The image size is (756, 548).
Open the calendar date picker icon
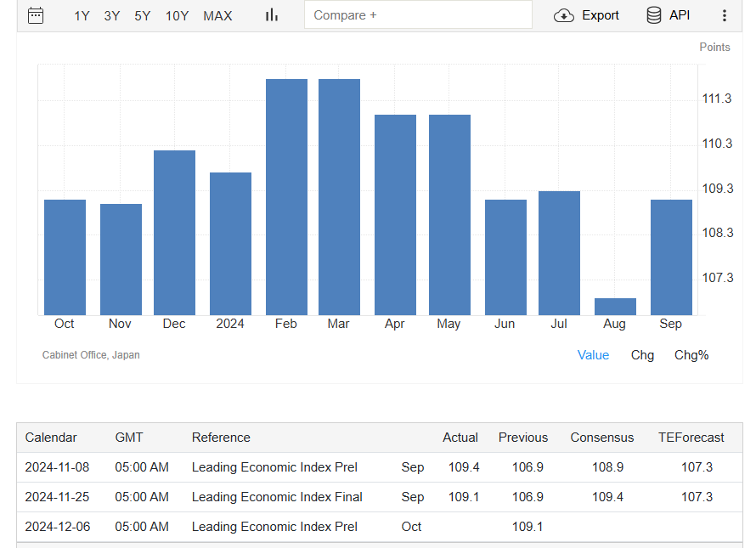[x=36, y=15]
